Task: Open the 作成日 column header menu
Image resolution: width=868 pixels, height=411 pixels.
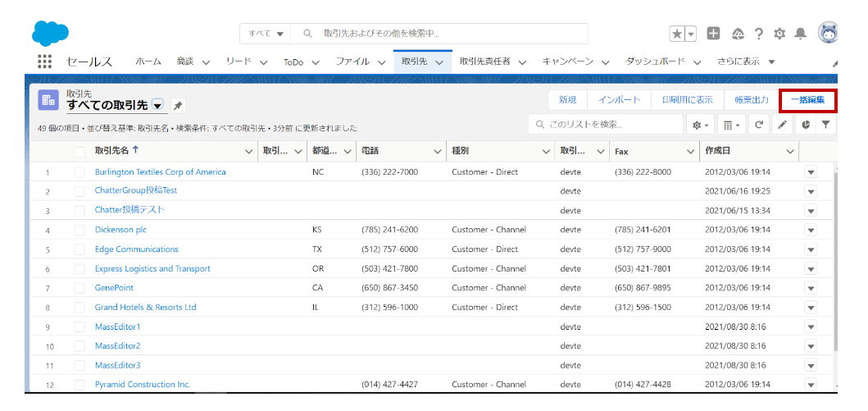Action: [790, 151]
